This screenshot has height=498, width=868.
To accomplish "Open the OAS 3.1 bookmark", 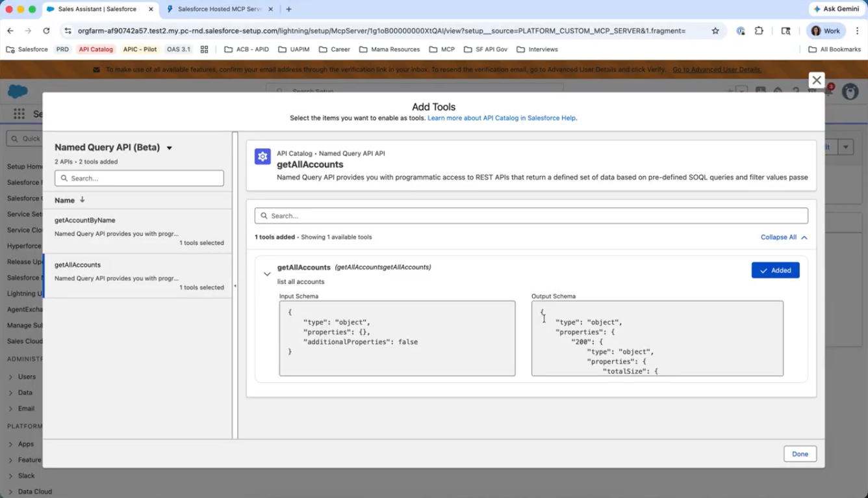I will click(179, 49).
